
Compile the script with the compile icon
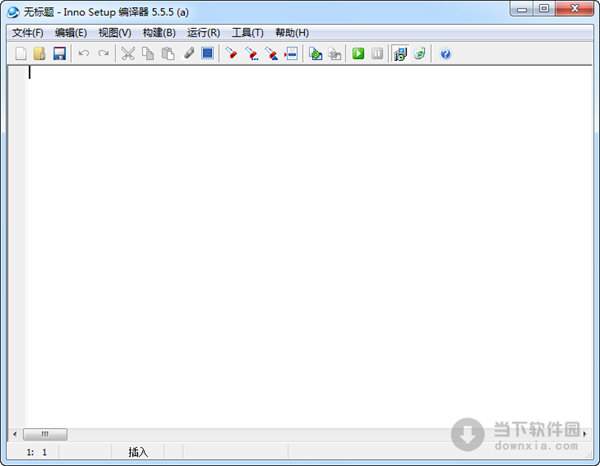315,54
